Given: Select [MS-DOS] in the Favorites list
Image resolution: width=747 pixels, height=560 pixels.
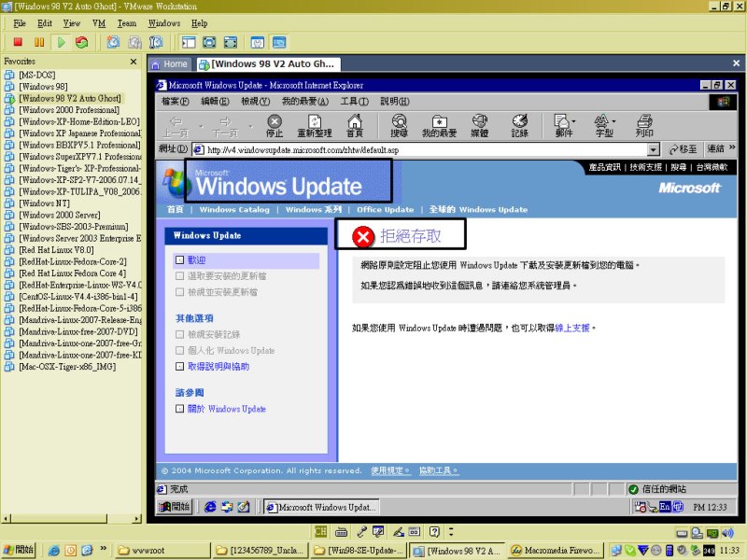Looking at the screenshot, I should (x=37, y=76).
